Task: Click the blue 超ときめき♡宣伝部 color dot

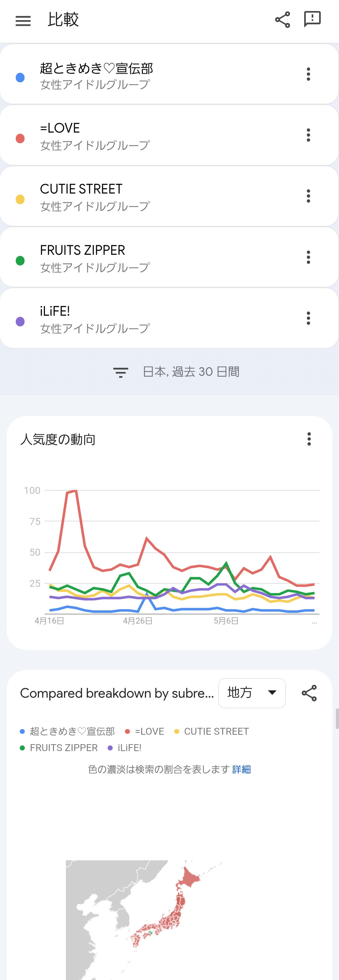Action: (x=20, y=78)
